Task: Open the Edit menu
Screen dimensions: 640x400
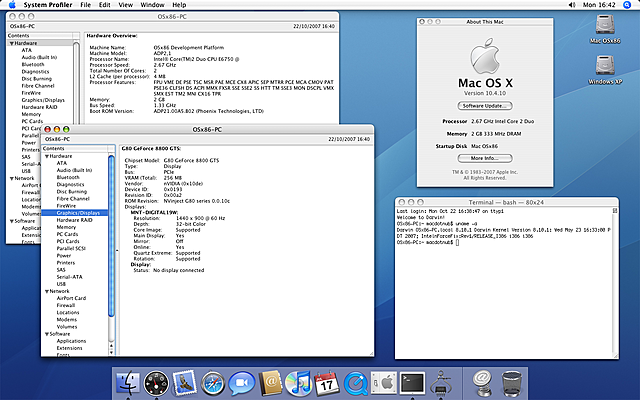Action: point(104,5)
